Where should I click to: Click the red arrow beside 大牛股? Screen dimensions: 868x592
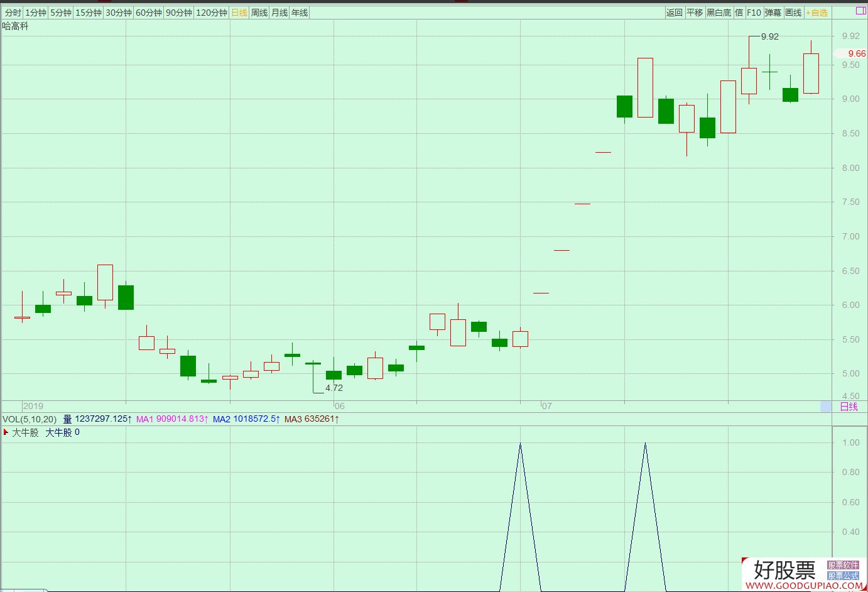(x=6, y=432)
